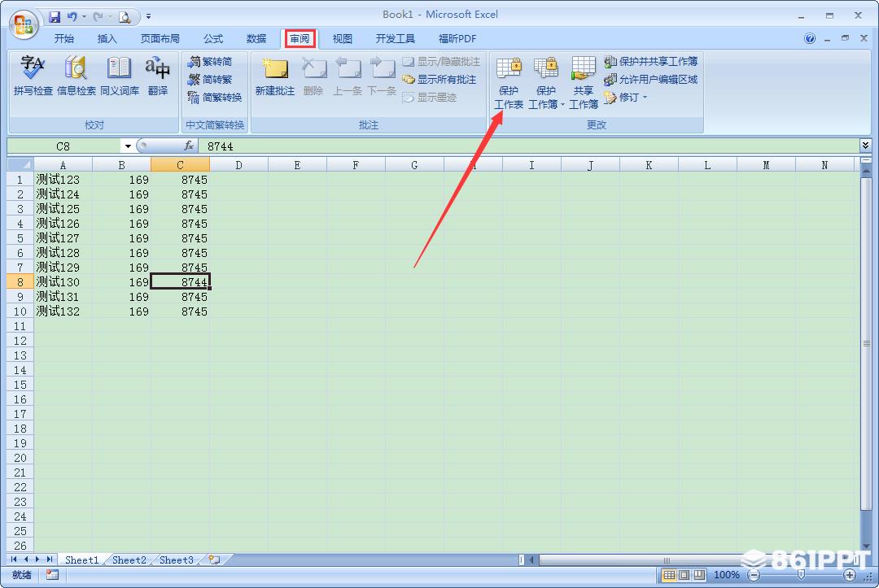Switch to Sheet1 tab

[x=81, y=560]
